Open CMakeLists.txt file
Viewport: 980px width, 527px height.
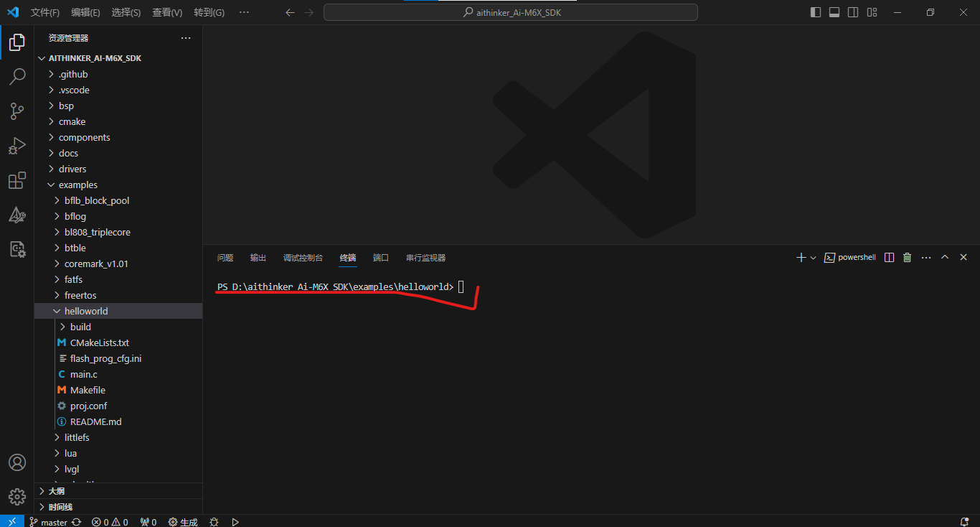point(118,342)
